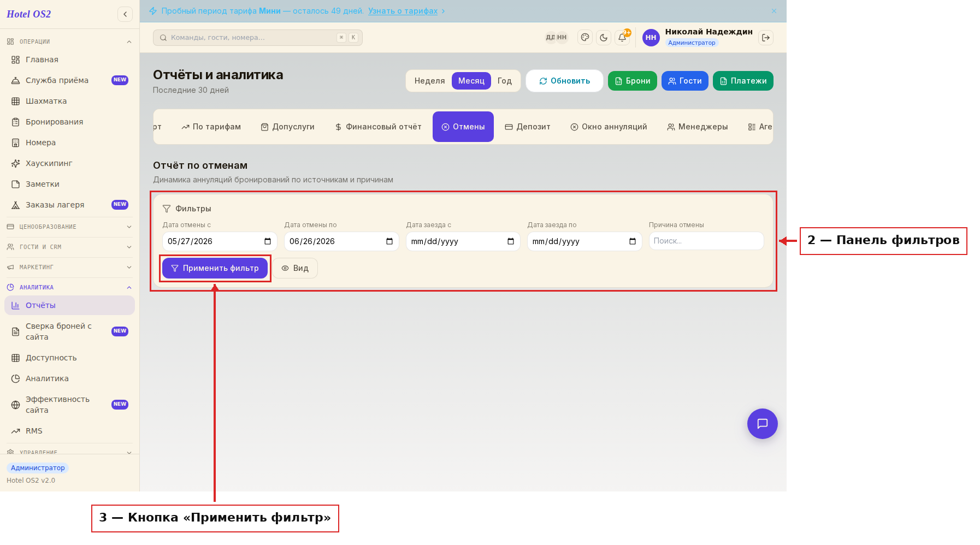
Task: Expand the Ценообразование sidebar section
Action: point(69,227)
